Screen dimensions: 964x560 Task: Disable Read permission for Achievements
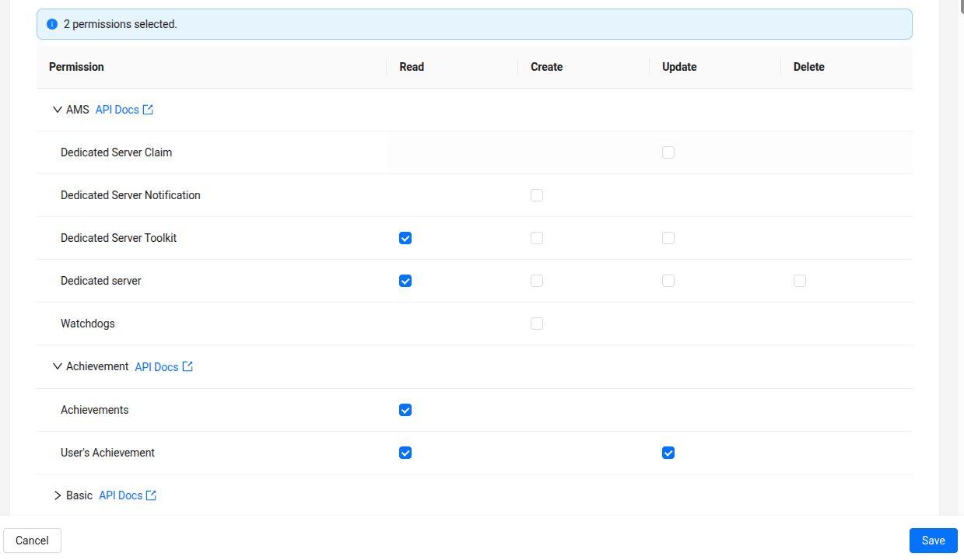pos(405,409)
